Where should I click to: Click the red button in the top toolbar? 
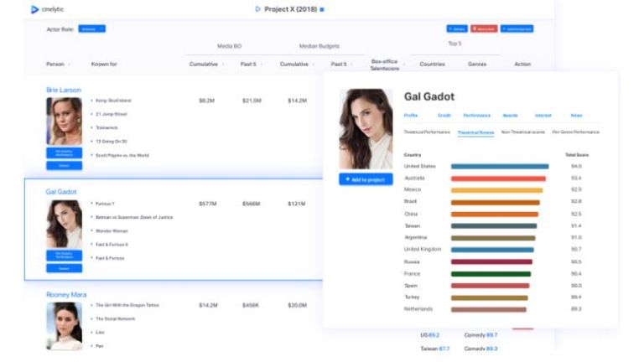coord(484,28)
